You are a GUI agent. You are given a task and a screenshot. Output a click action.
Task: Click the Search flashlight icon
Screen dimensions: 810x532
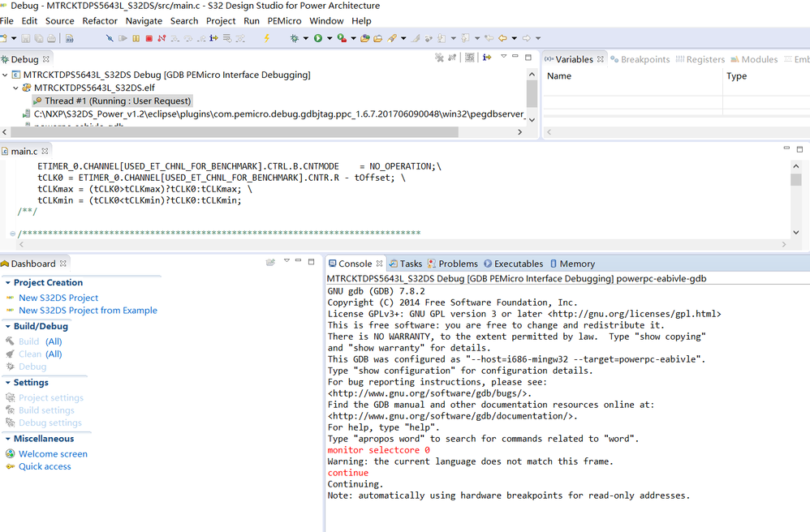(x=392, y=38)
